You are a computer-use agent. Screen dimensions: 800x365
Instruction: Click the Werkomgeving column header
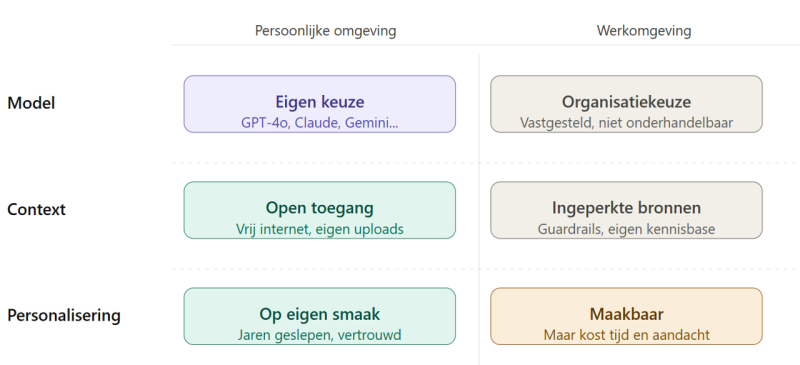tap(644, 31)
